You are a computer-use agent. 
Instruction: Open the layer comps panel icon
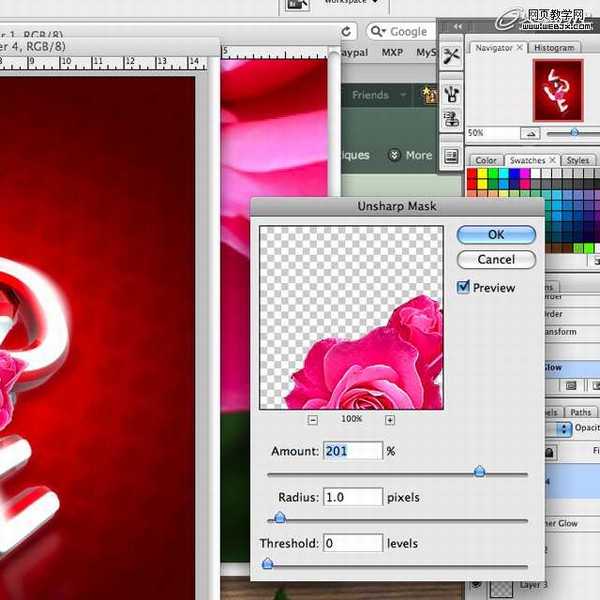point(452,156)
